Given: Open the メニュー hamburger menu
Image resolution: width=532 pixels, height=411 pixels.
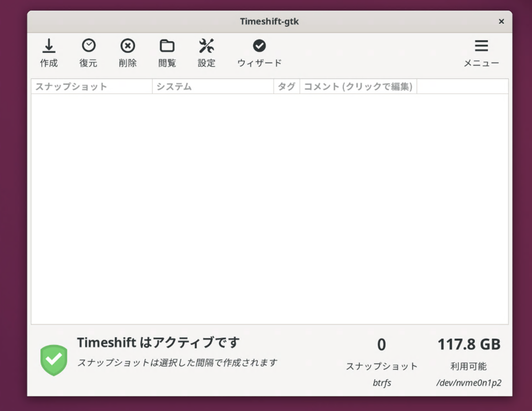Looking at the screenshot, I should (481, 46).
